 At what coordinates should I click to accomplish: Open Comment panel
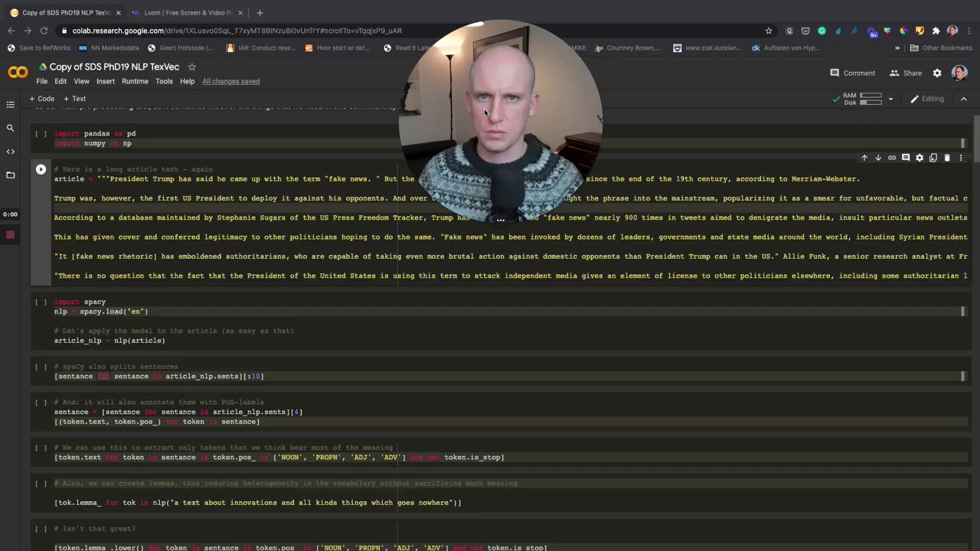[853, 73]
